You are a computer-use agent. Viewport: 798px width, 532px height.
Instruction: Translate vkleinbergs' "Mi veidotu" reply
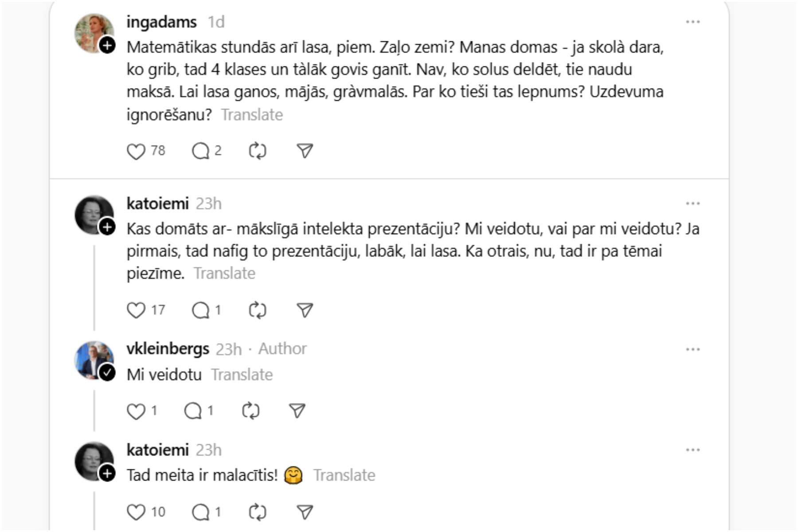[x=242, y=375]
